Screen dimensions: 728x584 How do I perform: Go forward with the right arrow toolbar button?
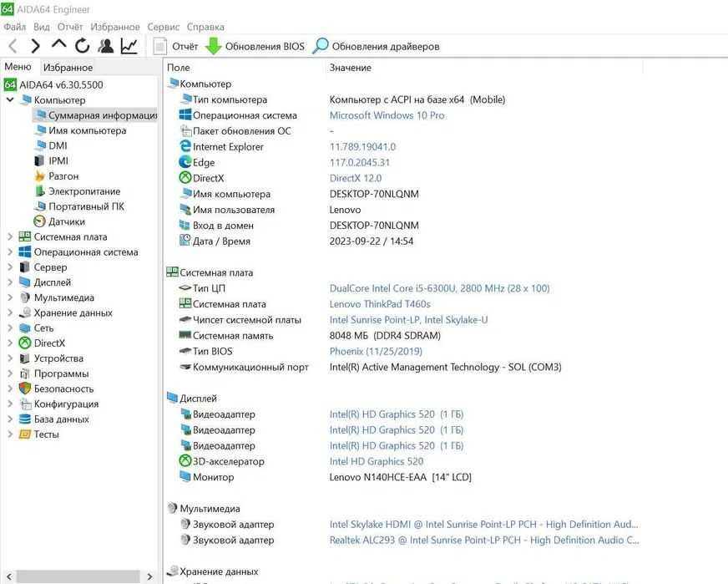coord(35,46)
